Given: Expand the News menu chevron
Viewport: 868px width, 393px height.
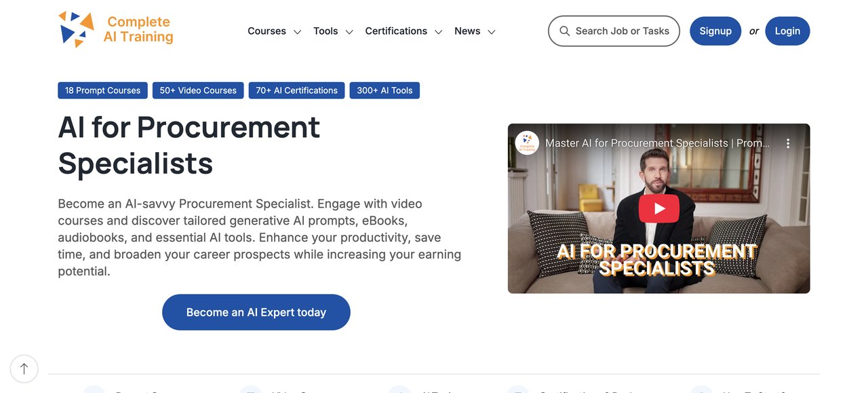Looking at the screenshot, I should (492, 32).
